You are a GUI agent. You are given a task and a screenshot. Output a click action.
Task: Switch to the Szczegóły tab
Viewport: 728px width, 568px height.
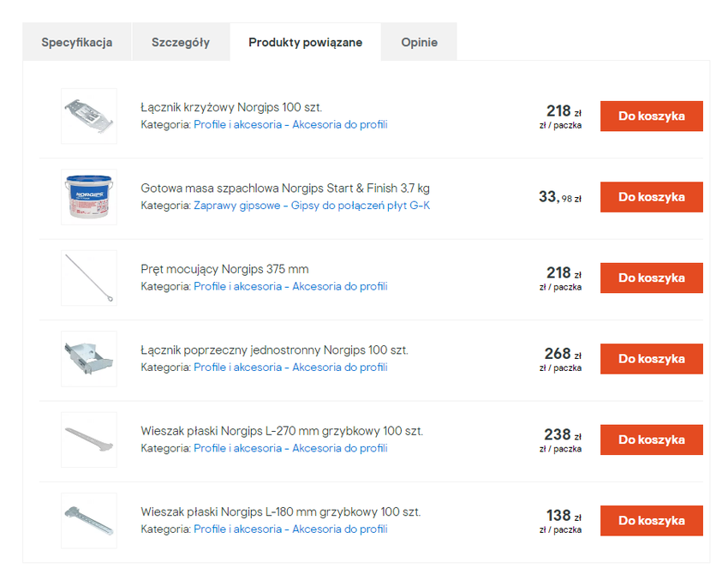pyautogui.click(x=180, y=42)
